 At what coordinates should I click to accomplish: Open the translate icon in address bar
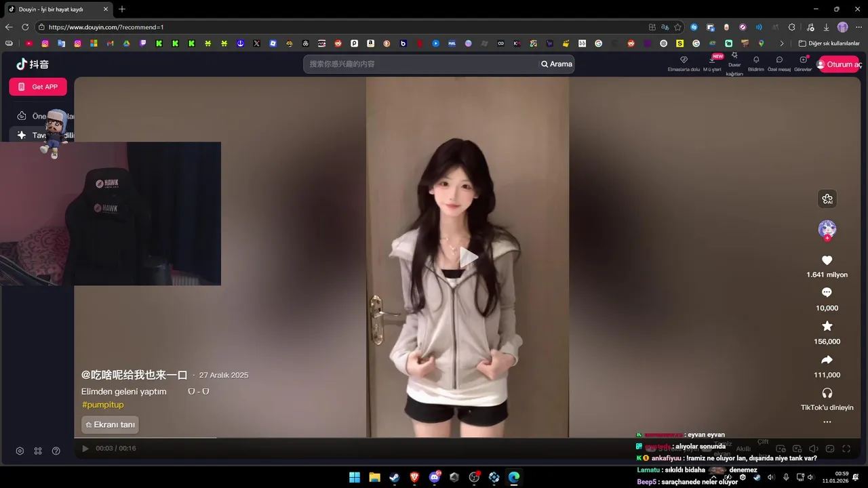665,27
